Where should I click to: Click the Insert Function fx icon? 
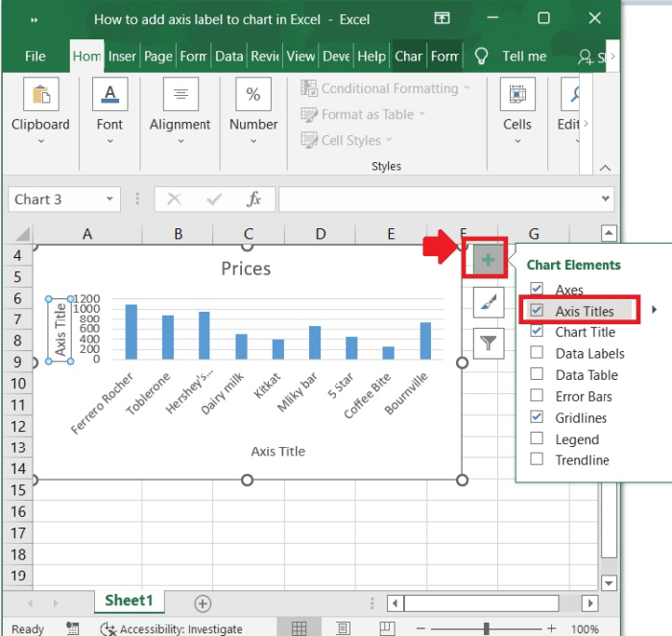point(254,200)
